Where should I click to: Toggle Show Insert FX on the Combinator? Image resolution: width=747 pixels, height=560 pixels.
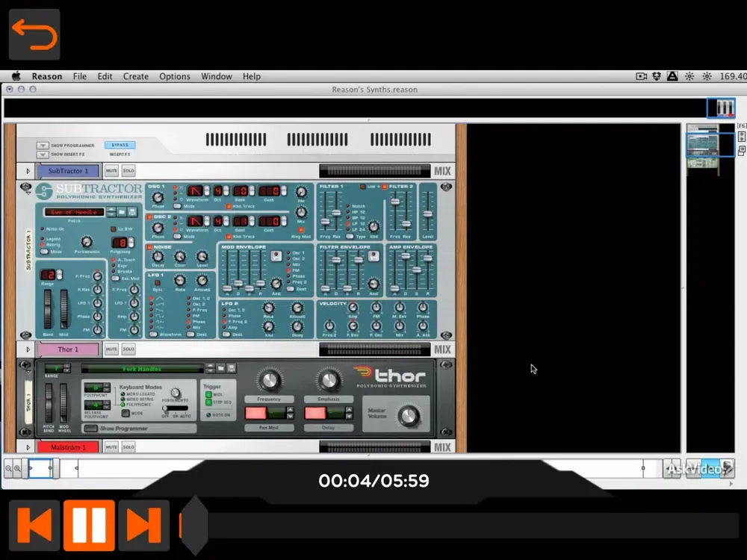pos(43,155)
